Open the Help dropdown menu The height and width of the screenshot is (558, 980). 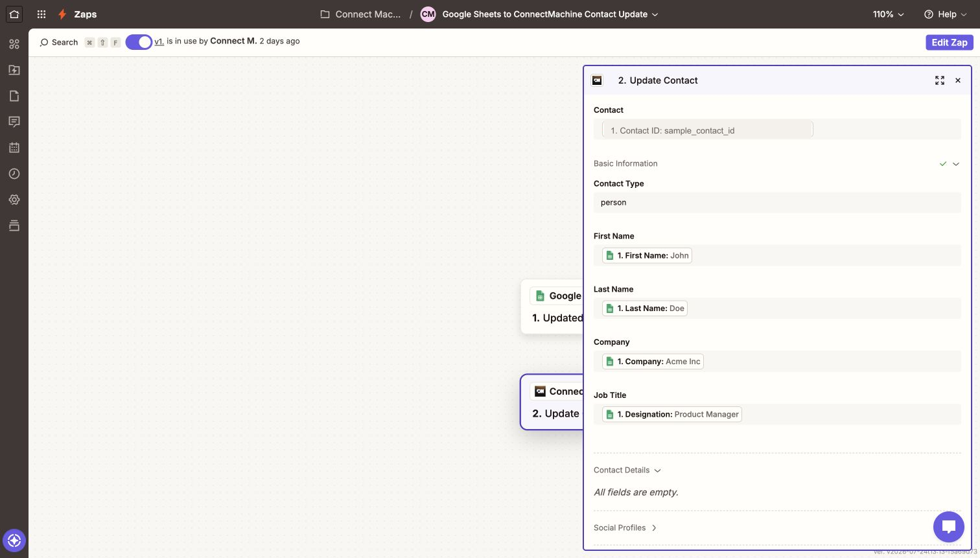(x=946, y=14)
